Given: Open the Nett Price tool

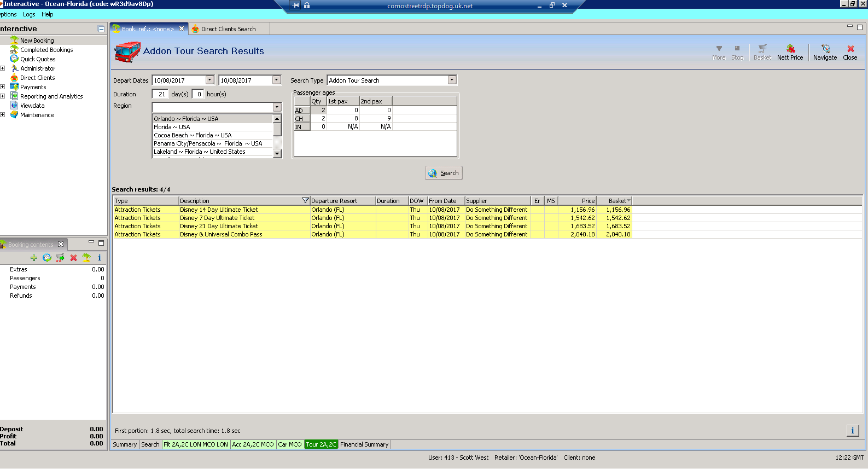Looking at the screenshot, I should [790, 53].
